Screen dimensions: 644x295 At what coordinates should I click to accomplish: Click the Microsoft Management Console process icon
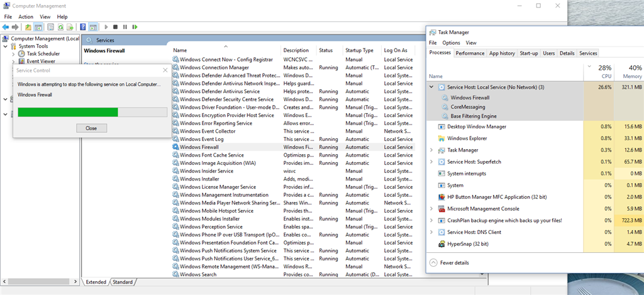click(x=441, y=209)
